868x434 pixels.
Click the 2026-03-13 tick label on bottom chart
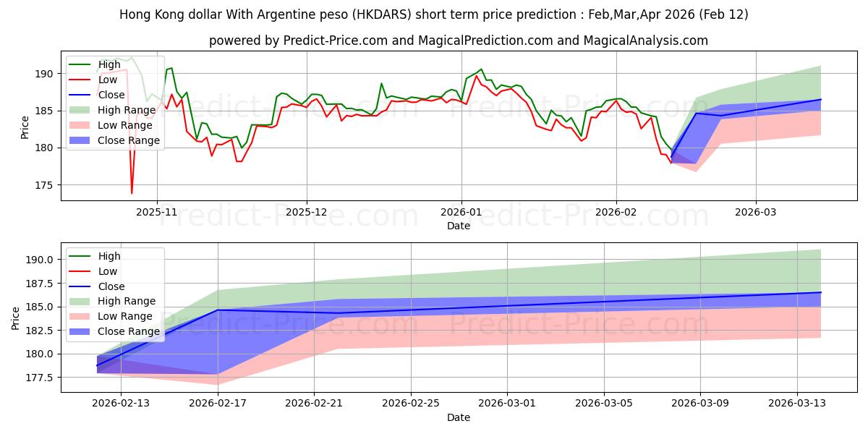(x=796, y=404)
